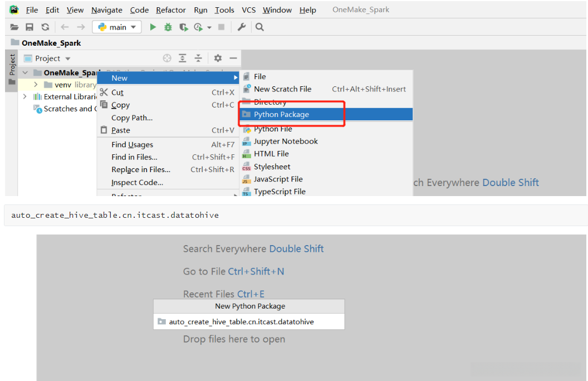The height and width of the screenshot is (381, 588).
Task: Open the Project view selector dropdown
Action: click(47, 58)
